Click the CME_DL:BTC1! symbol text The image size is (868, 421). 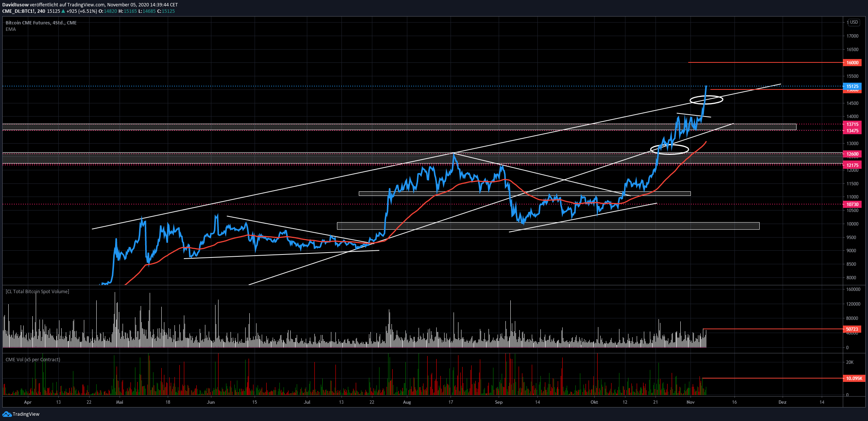(x=18, y=11)
